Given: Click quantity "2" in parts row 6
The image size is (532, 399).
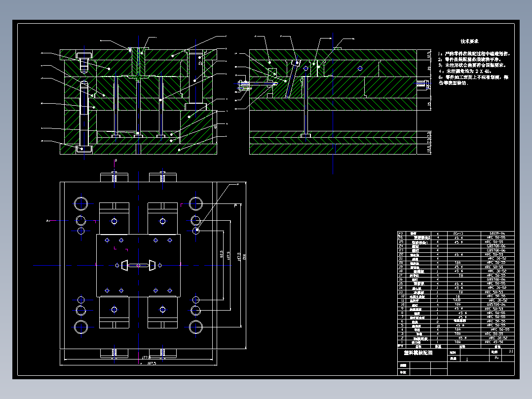Looking at the screenshot, I should click(438, 321).
